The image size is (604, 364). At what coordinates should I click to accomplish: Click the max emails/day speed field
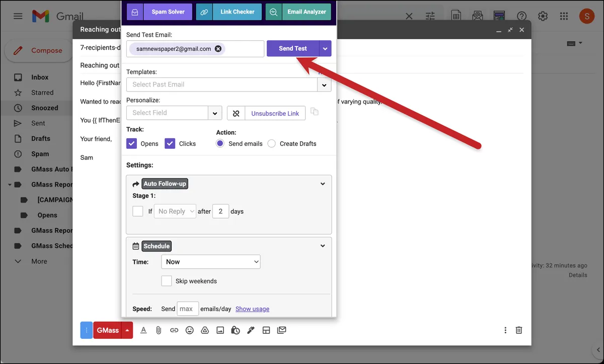(188, 309)
